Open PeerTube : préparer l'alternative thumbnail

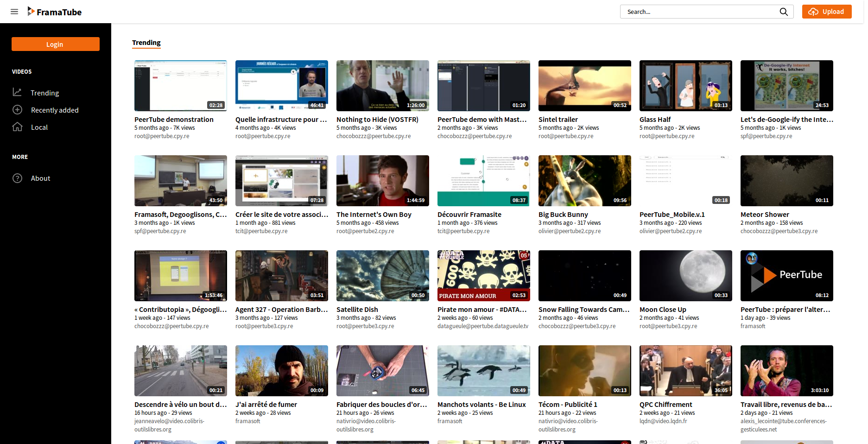pos(787,276)
